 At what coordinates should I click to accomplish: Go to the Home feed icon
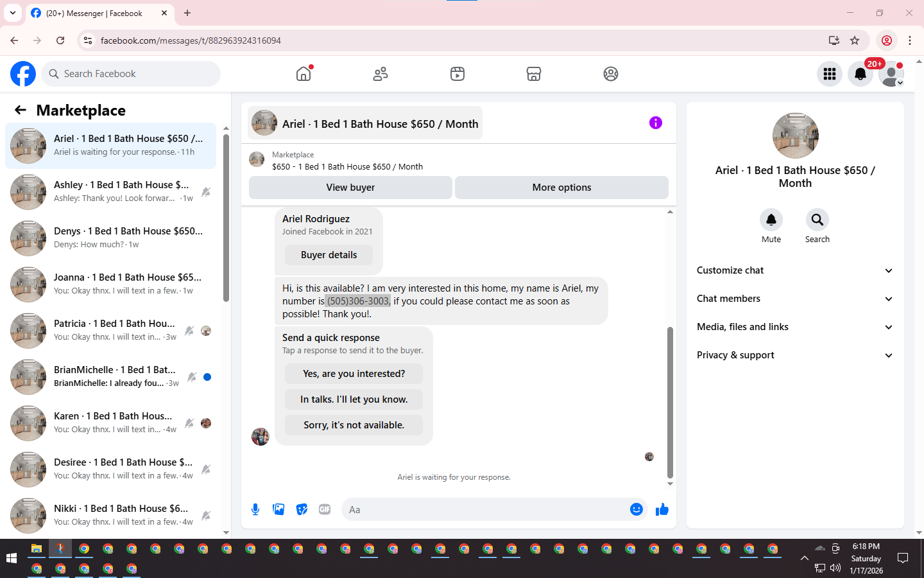304,74
